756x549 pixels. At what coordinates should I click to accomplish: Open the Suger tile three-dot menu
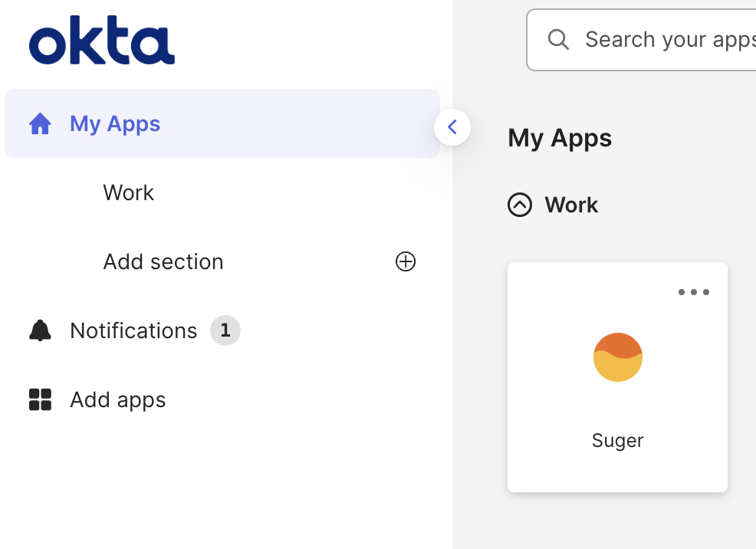(x=694, y=292)
